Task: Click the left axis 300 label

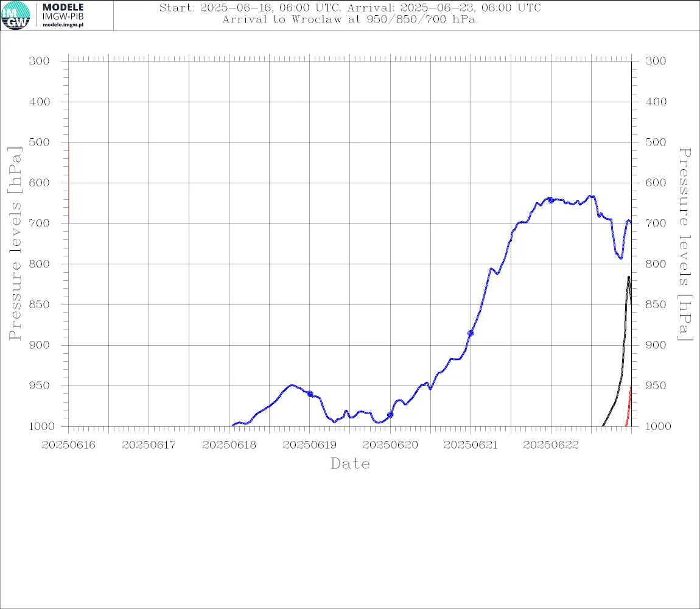Action: pyautogui.click(x=40, y=61)
